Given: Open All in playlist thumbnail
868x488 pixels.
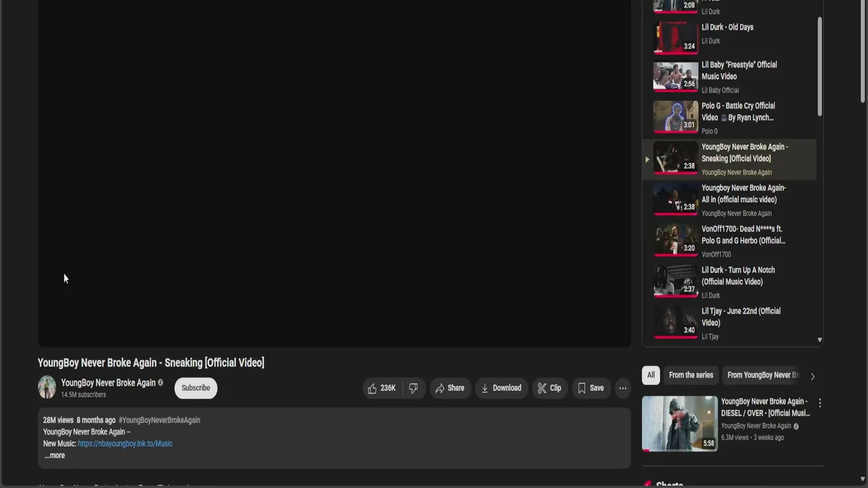Looking at the screenshot, I should (675, 199).
